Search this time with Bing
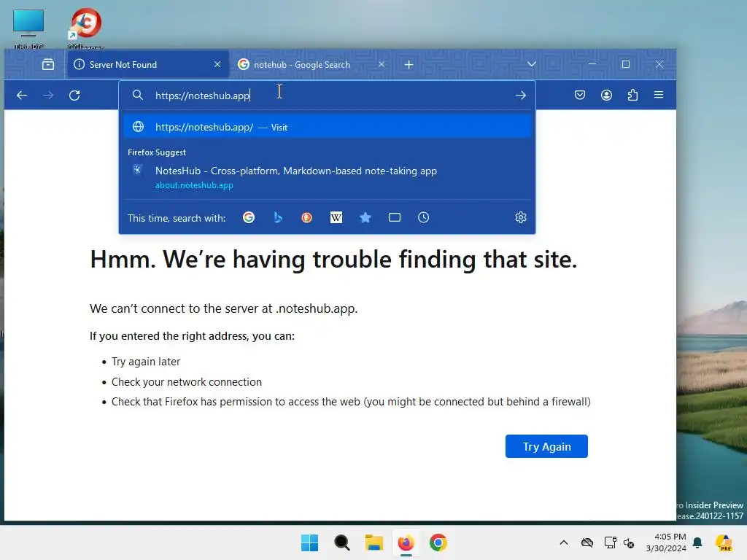 278,217
